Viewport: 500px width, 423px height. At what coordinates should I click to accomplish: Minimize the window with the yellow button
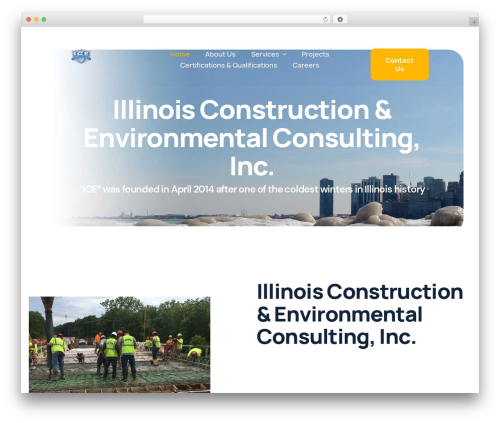coord(36,20)
